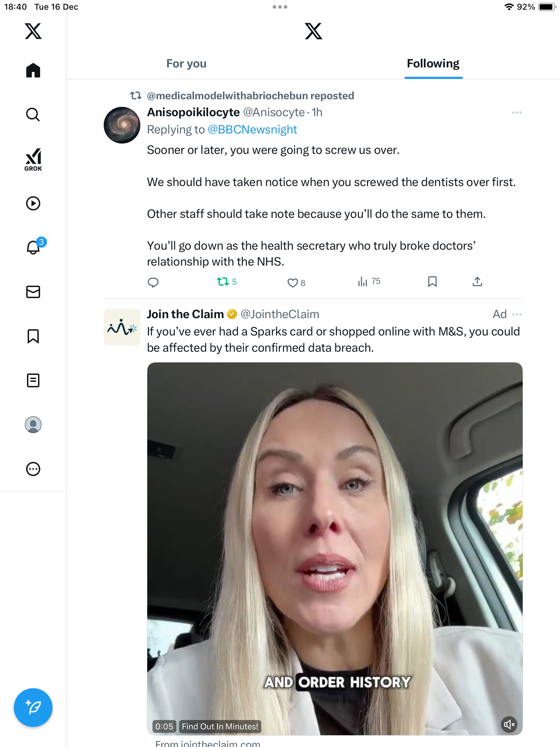Toggle repost on Anisopoikilocyte's post

[223, 282]
